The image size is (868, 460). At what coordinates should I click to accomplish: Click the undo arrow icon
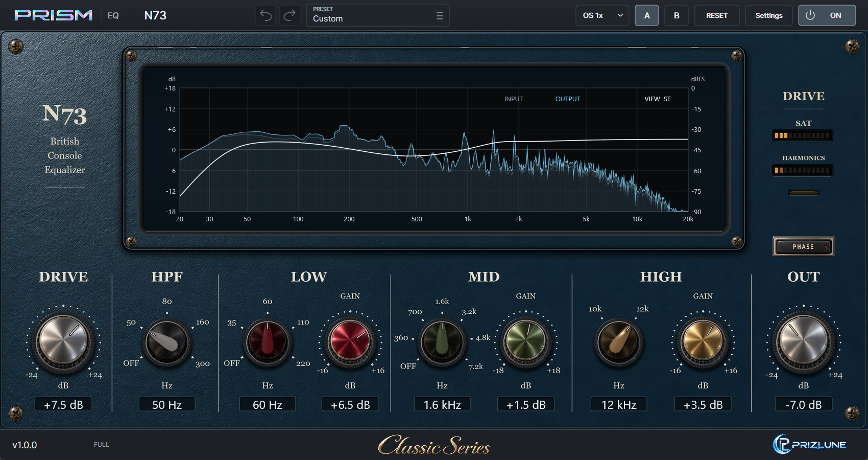tap(266, 15)
